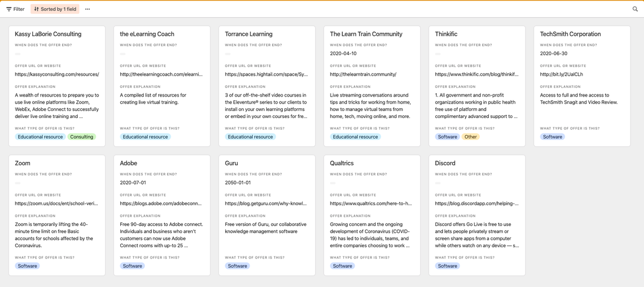The width and height of the screenshot is (644, 287).
Task: Click Torrance's off-the-shelf video courses text
Action: point(266,106)
